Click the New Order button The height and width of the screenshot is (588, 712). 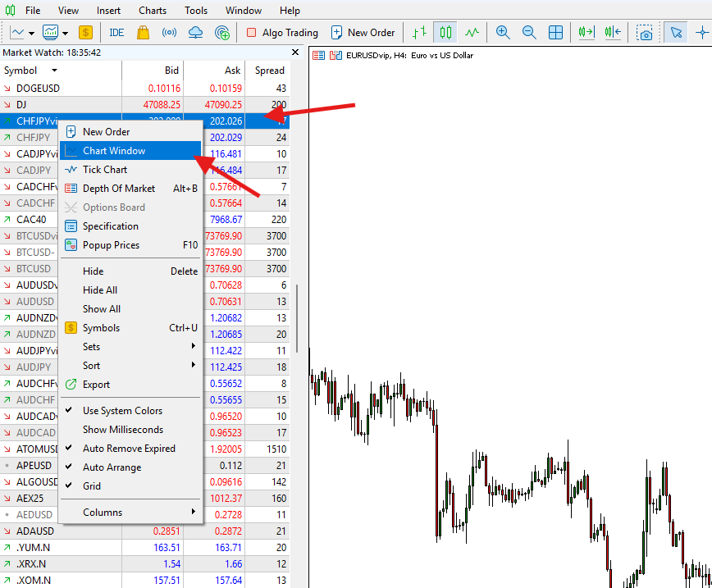[x=363, y=33]
